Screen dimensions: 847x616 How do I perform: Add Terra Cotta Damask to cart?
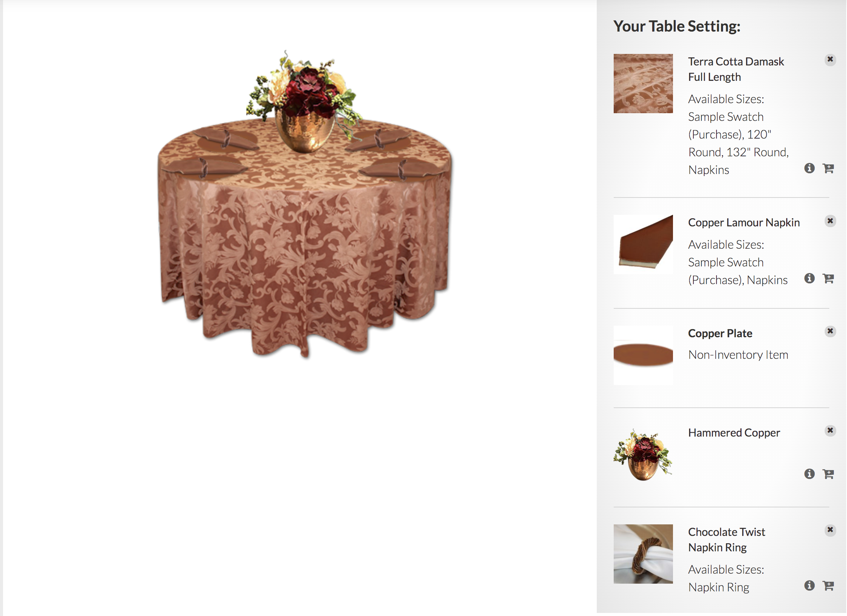(828, 168)
